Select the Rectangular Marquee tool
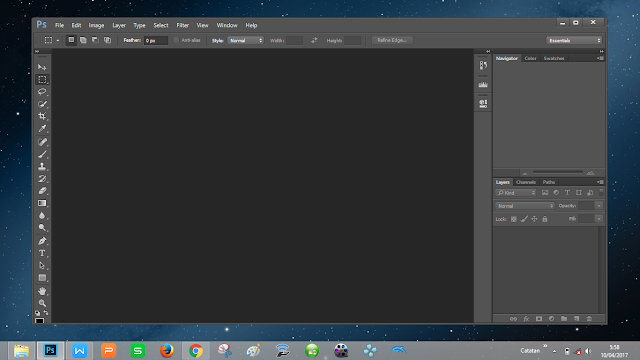The height and width of the screenshot is (360, 640). (x=42, y=79)
